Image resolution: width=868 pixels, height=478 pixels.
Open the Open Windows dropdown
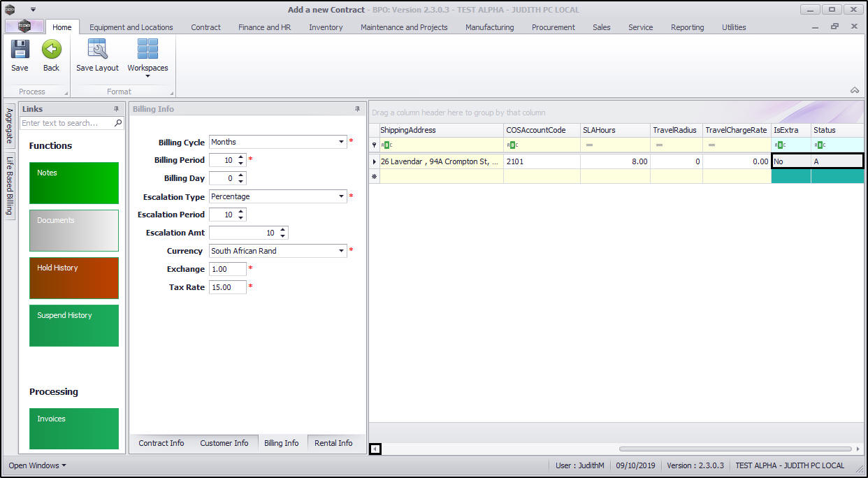click(x=37, y=465)
